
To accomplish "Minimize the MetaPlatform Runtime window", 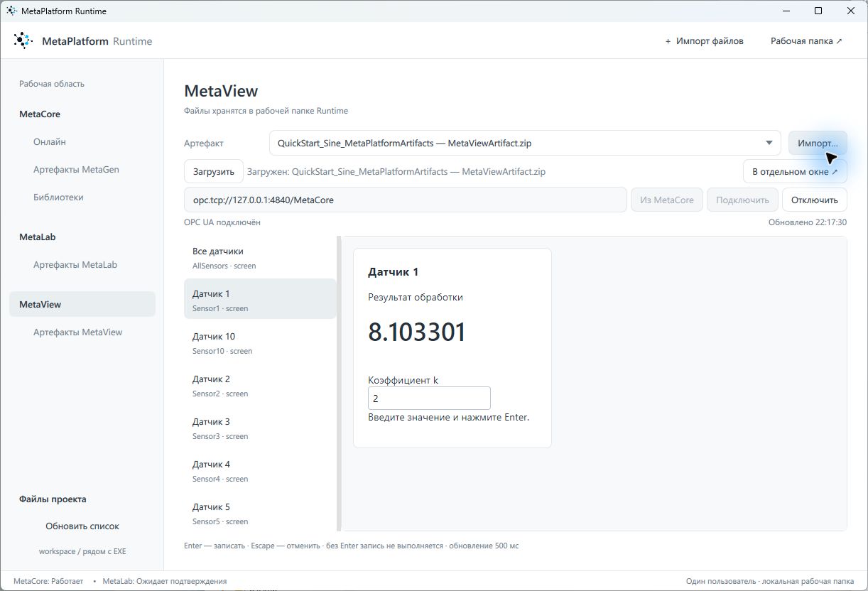I will pos(786,11).
